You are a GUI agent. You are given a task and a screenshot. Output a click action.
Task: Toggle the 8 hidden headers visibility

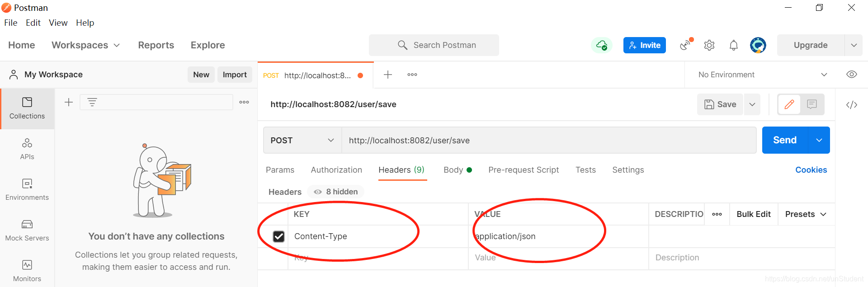click(336, 192)
